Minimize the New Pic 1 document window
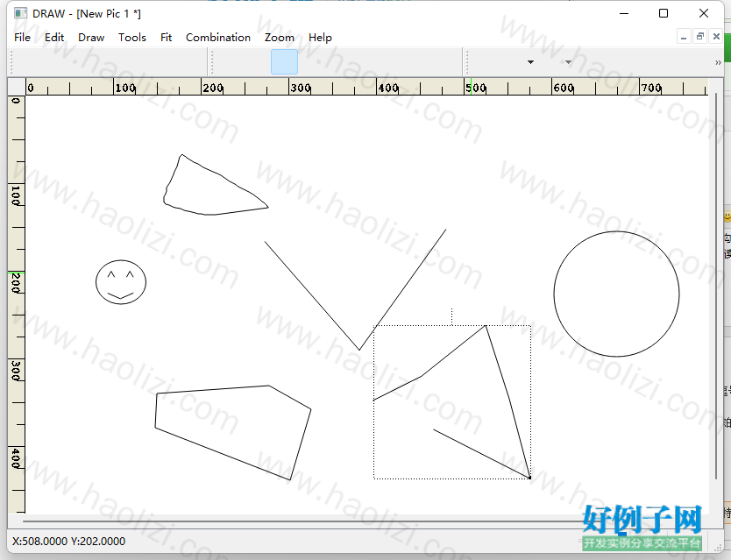Screen dimensions: 731x560 [684, 37]
